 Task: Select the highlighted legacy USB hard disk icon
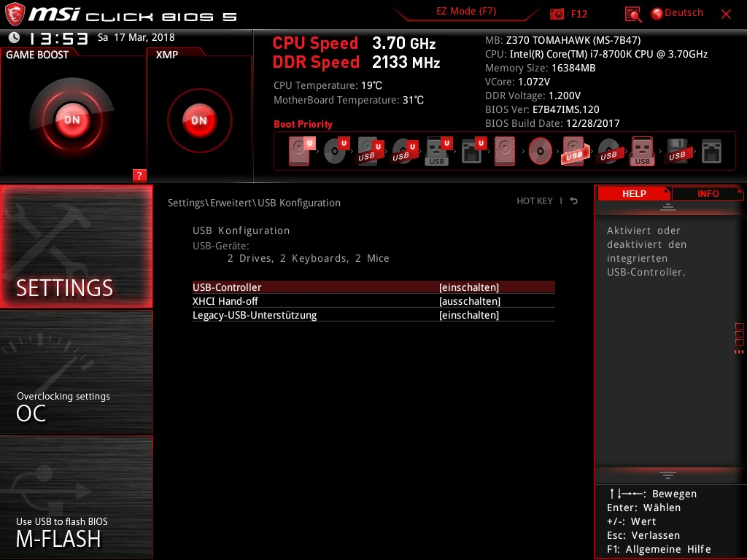(575, 151)
